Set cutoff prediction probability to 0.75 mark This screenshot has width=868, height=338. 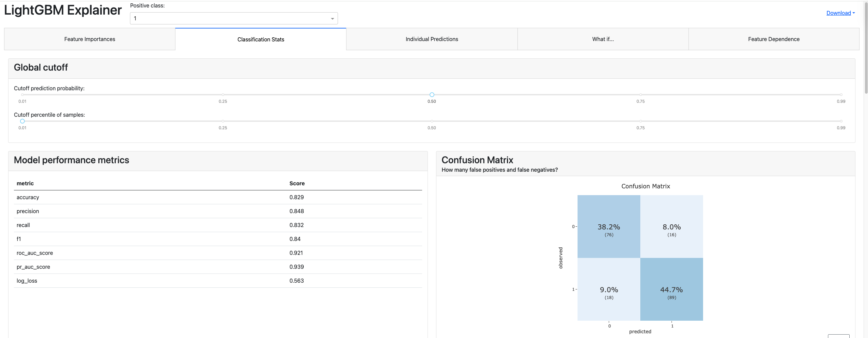[x=640, y=95]
